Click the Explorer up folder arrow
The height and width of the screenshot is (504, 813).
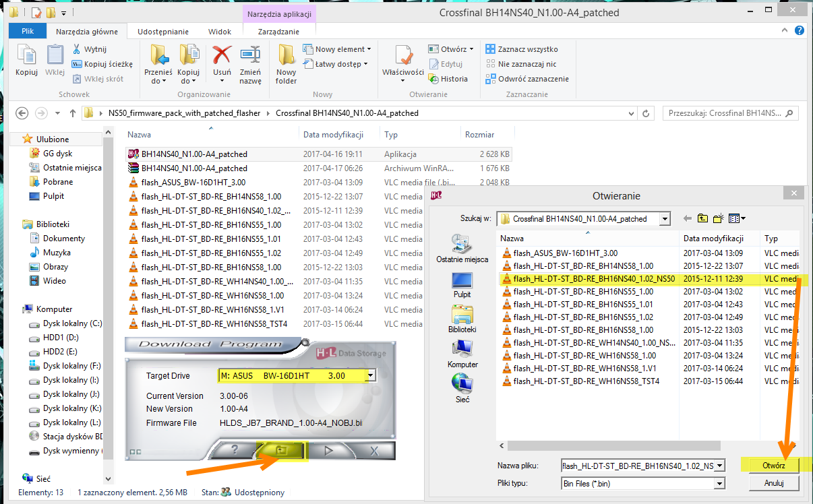click(x=71, y=113)
